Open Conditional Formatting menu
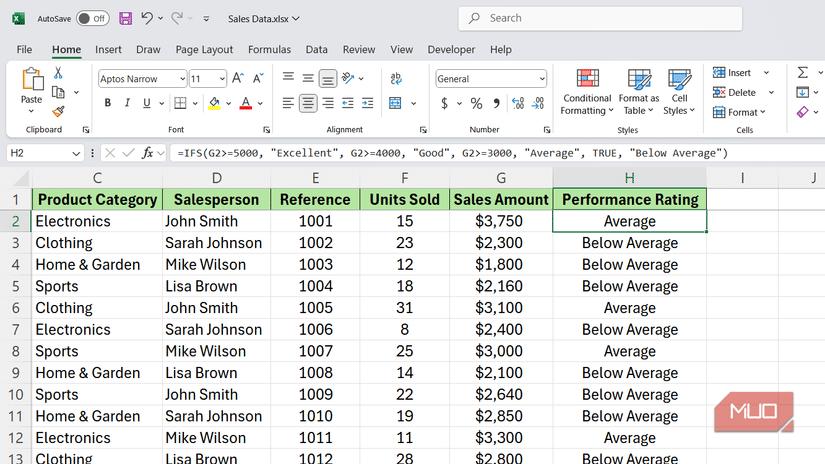This screenshot has width=825, height=464. pyautogui.click(x=587, y=92)
